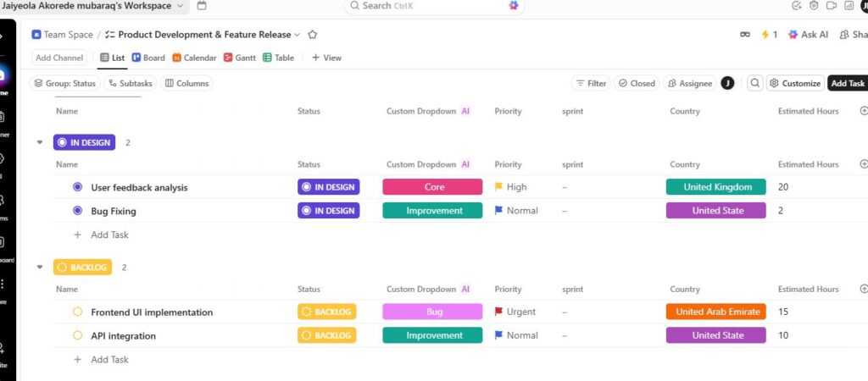Click estimated hours value 20
The width and height of the screenshot is (868, 381).
[783, 187]
